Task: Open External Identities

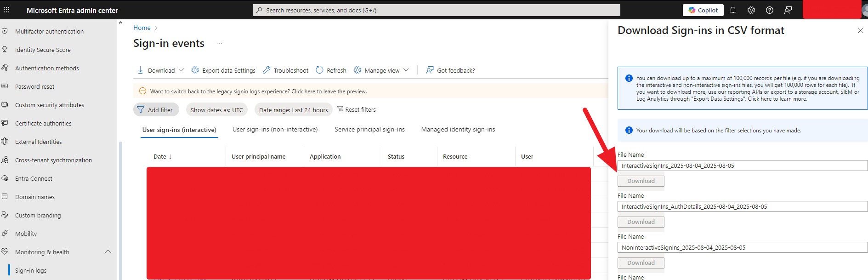Action: [x=38, y=142]
